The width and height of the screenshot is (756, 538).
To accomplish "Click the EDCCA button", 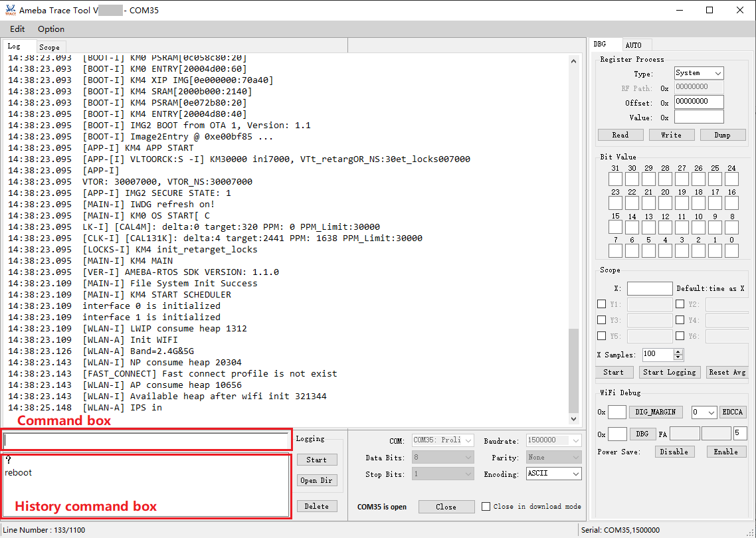I will 732,412.
